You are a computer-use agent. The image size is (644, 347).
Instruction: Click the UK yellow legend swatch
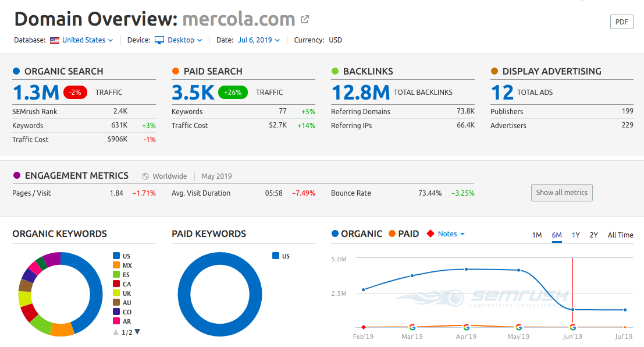[116, 293]
